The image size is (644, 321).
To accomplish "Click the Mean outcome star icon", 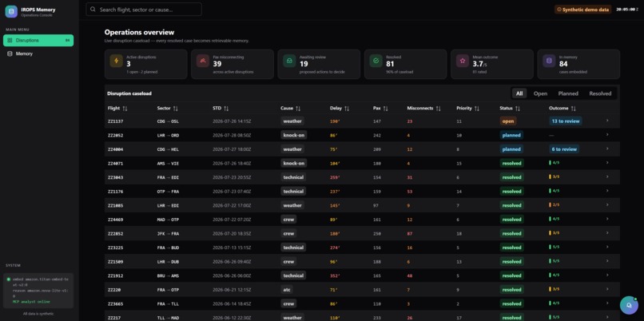I will 463,61.
